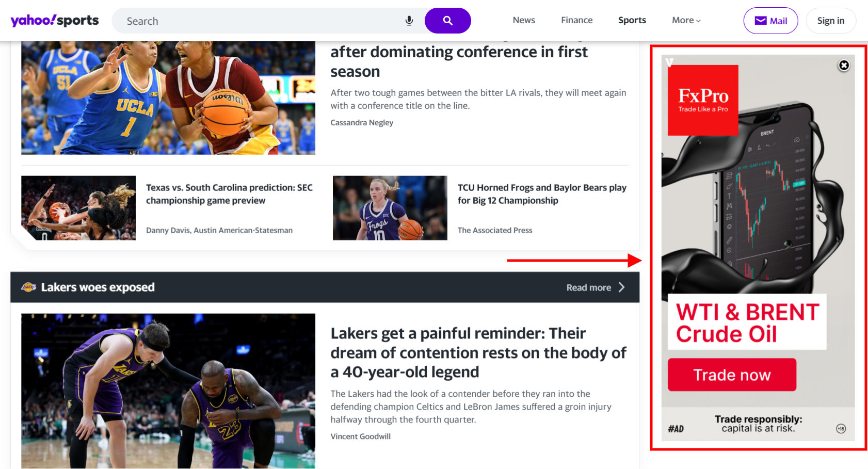
Task: Click the Lakers team logo icon
Action: tap(28, 287)
